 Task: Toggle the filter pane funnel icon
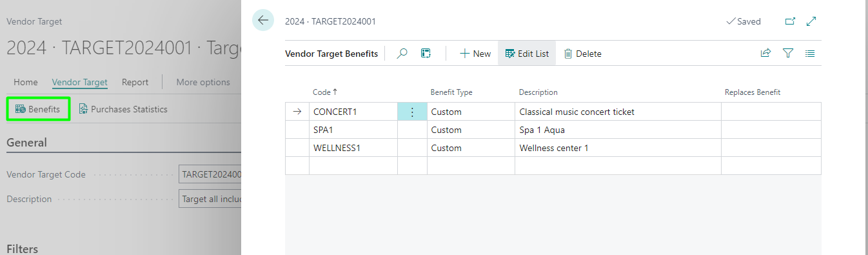point(787,54)
